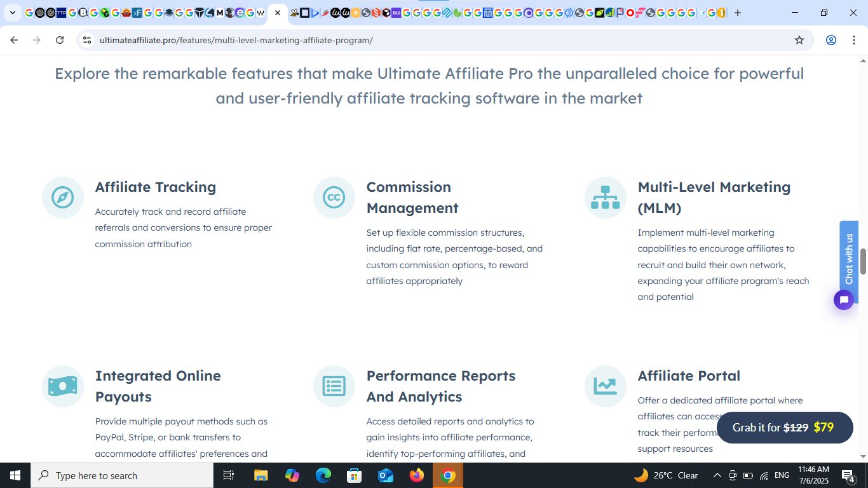Click the Commission Management heading
868x488 pixels.
412,198
